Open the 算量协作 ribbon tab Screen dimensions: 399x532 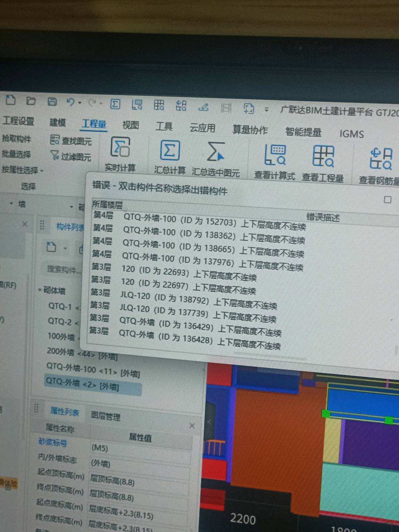250,130
